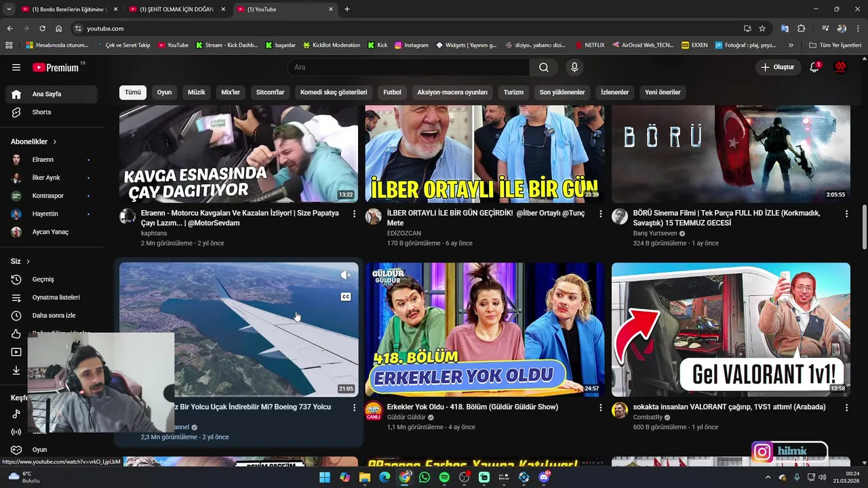Screen dimensions: 868x488
Task: Open more options for BÖRÜ Sinema Filmi
Action: click(846, 213)
